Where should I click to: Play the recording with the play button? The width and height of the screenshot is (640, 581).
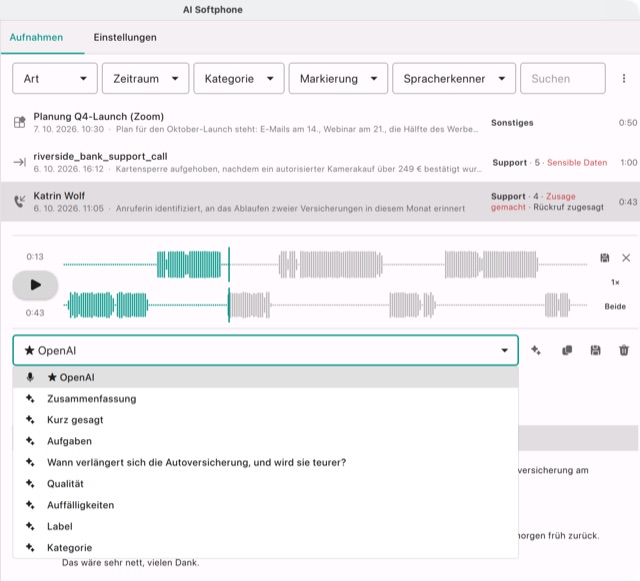(35, 285)
